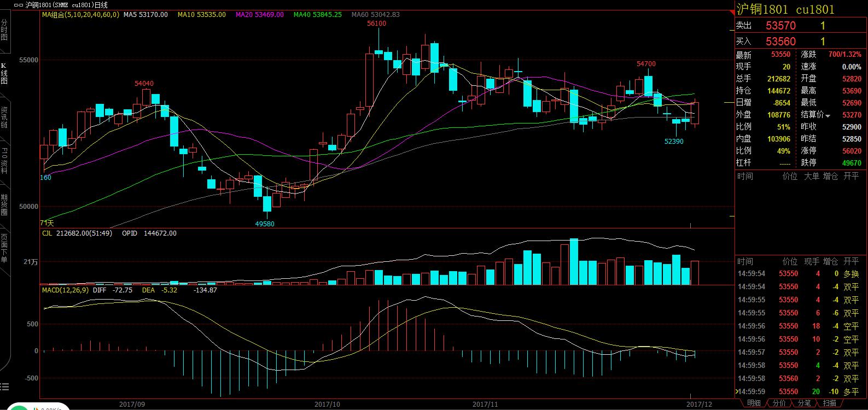The image size is (868, 410).
Task: Open the 资讯链 news sidebar tab
Action: (4, 118)
